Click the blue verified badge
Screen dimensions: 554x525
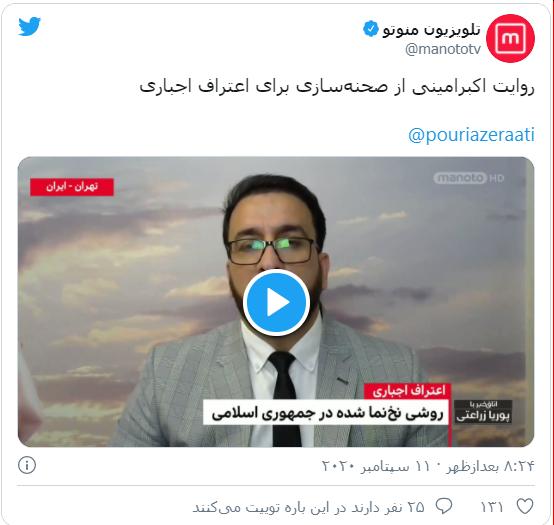(370, 29)
